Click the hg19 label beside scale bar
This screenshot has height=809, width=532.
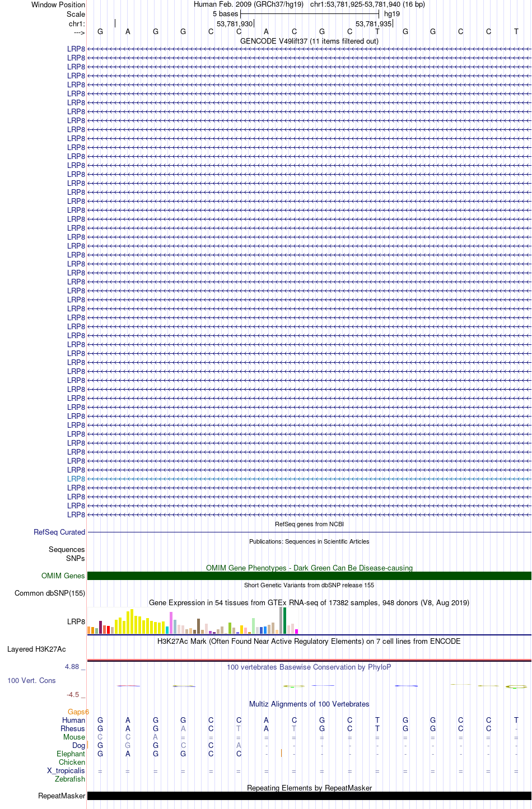(x=392, y=13)
